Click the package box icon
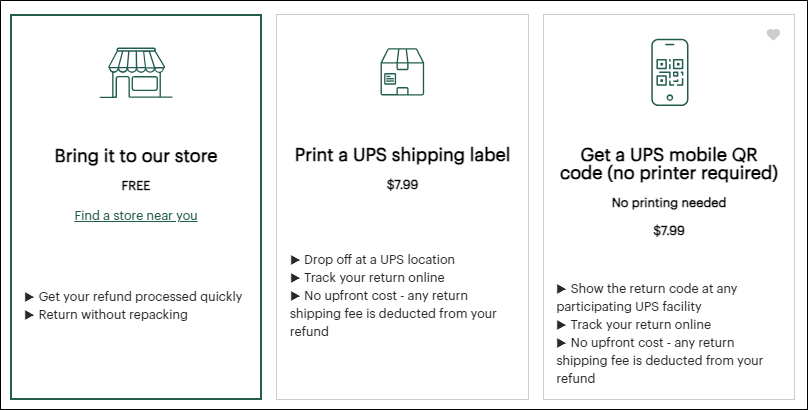The image size is (808, 410). click(x=402, y=72)
